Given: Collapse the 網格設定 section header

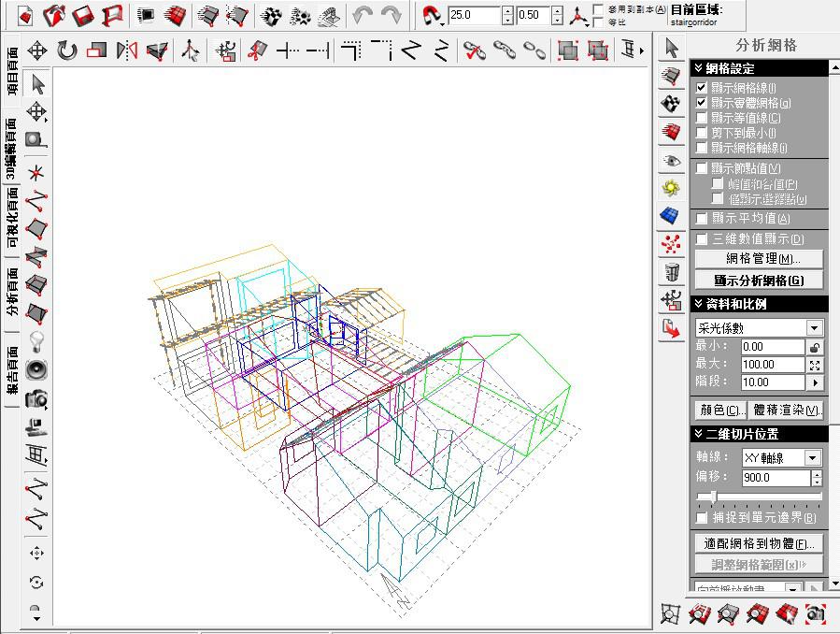Looking at the screenshot, I should click(698, 68).
